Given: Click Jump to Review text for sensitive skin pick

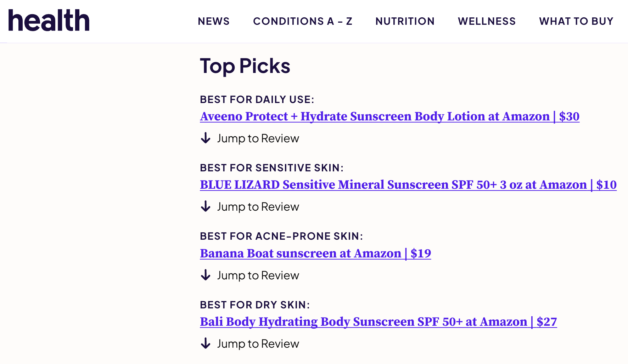Looking at the screenshot, I should point(258,207).
